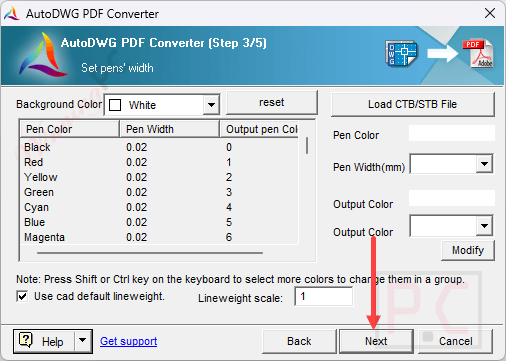Click the Help question mark icon

coord(26,340)
